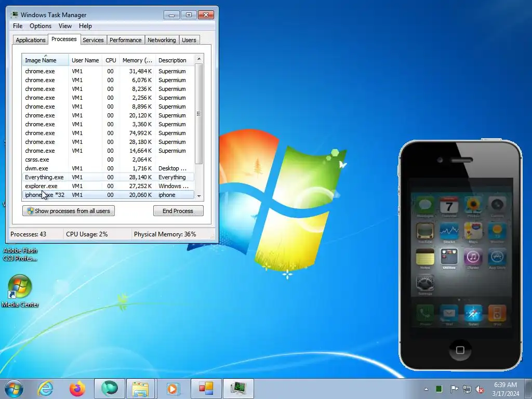Click the End Process button

pos(178,211)
